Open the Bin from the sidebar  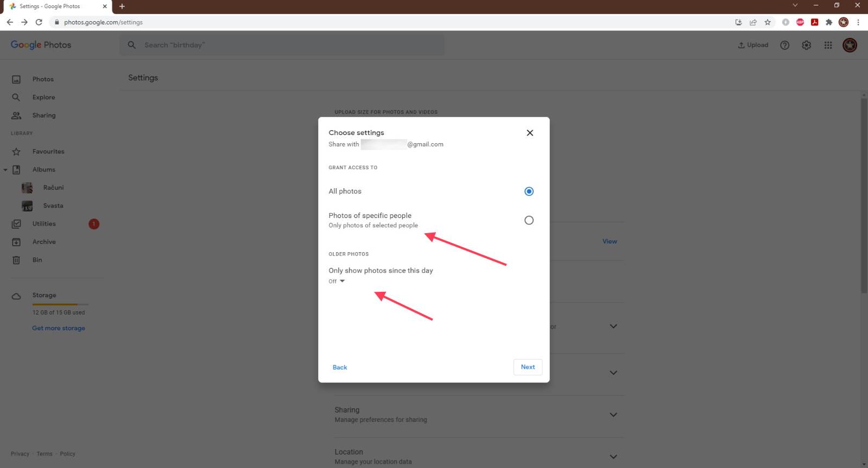(37, 260)
